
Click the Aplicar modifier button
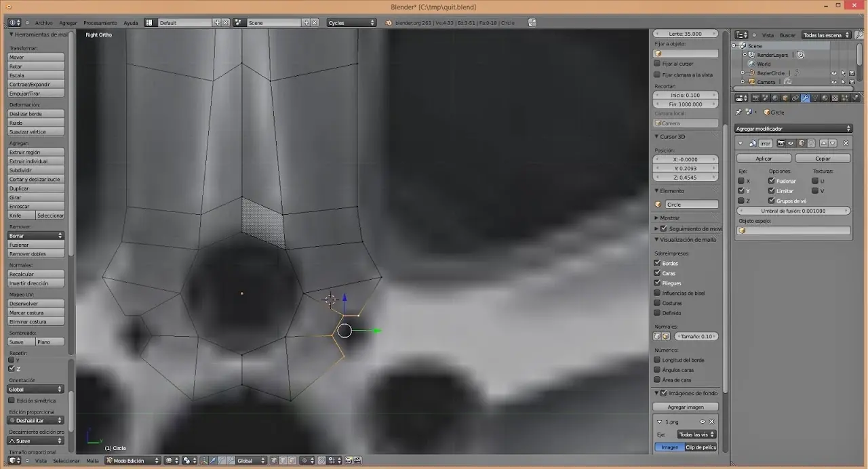(x=764, y=159)
